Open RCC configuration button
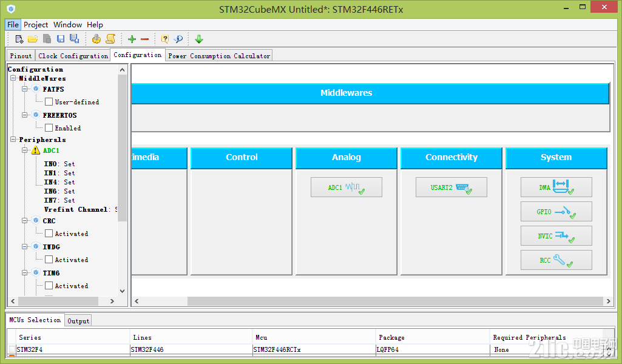622x364 pixels. tap(556, 260)
